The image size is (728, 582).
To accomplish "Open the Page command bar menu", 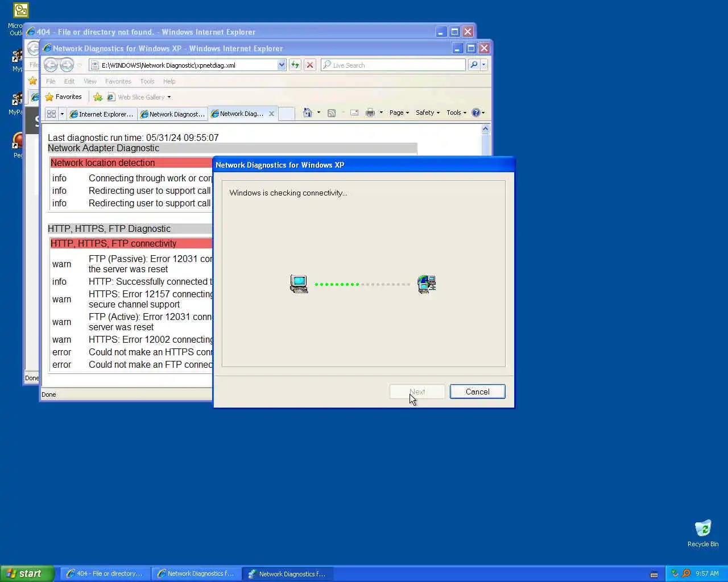I will (x=399, y=113).
